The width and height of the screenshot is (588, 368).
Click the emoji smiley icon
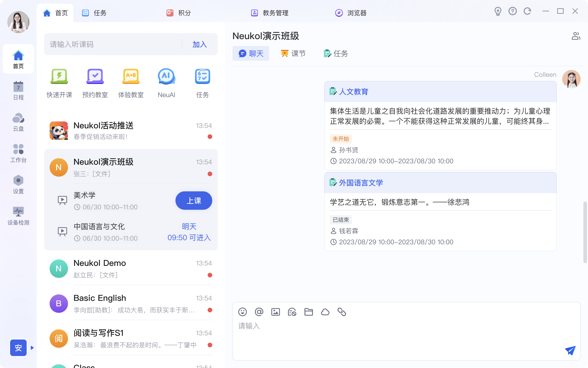point(242,312)
